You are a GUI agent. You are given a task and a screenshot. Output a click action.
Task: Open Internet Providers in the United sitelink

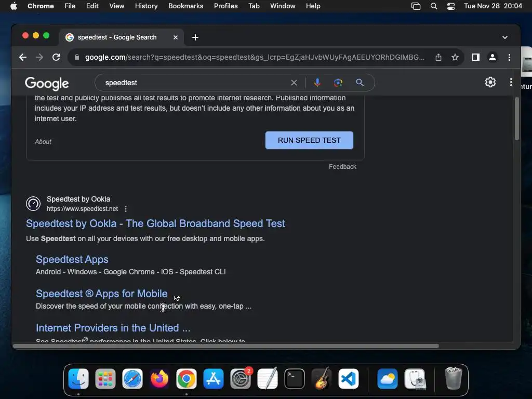coord(113,328)
